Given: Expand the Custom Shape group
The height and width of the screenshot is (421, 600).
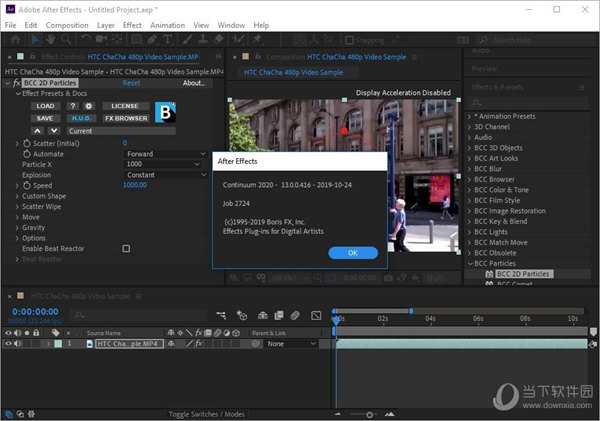Looking at the screenshot, I should [17, 196].
